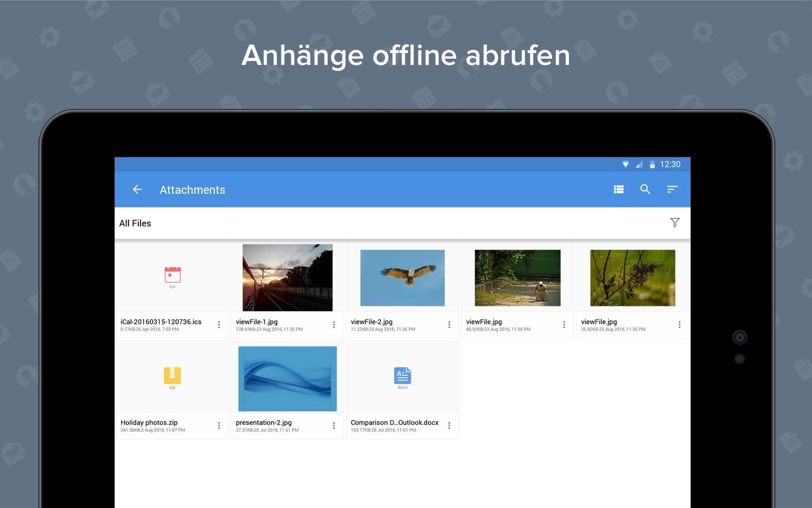Open the iCal-20160315-120736.ics calendar file icon
The image size is (812, 508).
pos(173,275)
